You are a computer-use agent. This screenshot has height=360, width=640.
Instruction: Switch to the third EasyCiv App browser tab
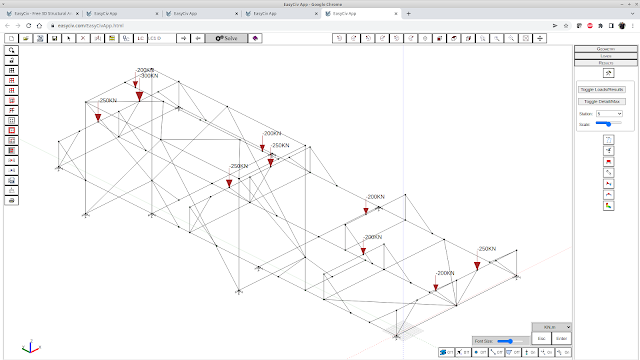click(x=202, y=13)
